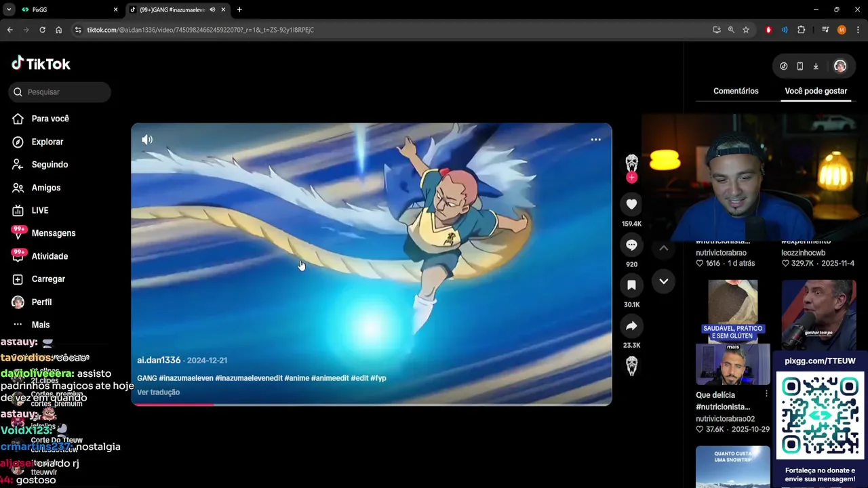Bookmark this page with star icon
This screenshot has width=868, height=488.
coord(746,30)
